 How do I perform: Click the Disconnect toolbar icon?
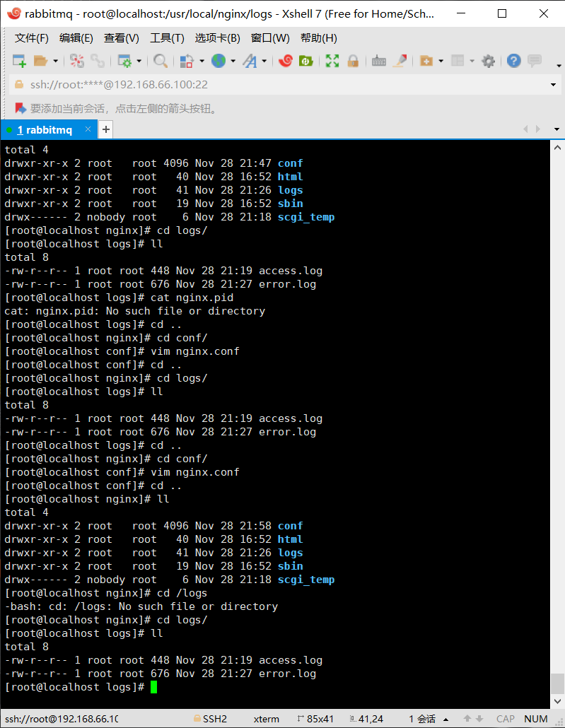coord(76,61)
